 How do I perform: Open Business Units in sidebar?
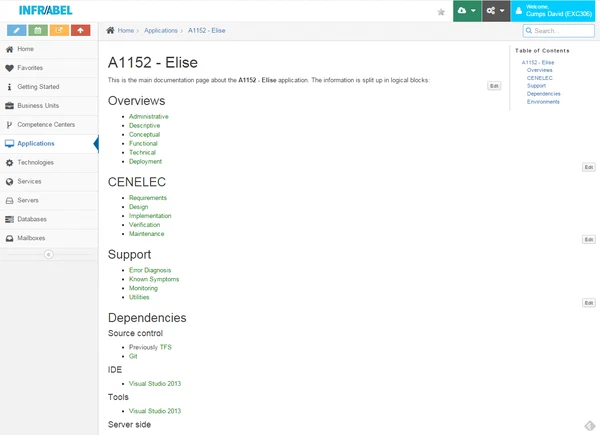49,106
